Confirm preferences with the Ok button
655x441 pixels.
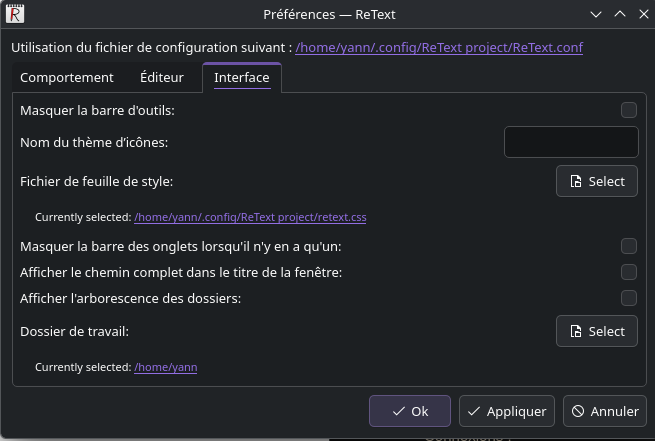point(410,411)
